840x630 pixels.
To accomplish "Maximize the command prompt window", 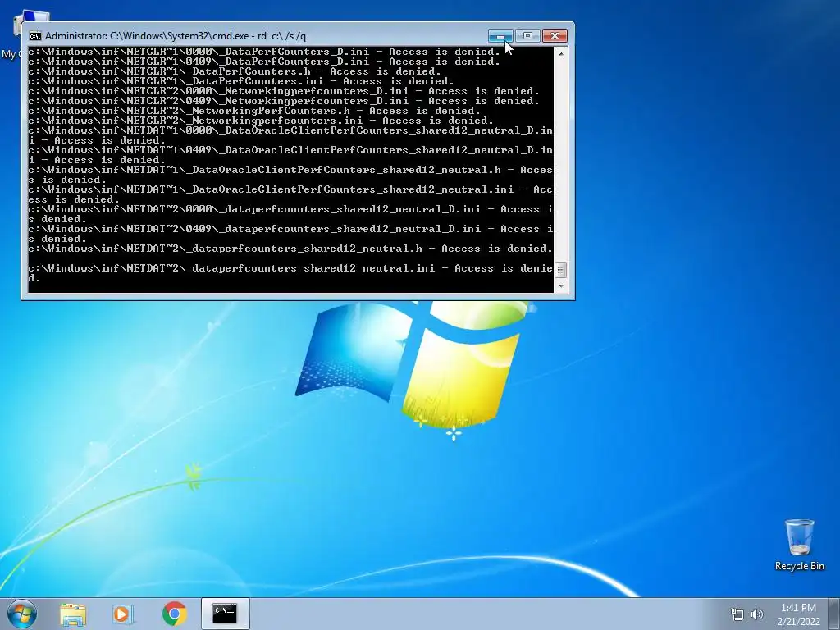I will (527, 35).
